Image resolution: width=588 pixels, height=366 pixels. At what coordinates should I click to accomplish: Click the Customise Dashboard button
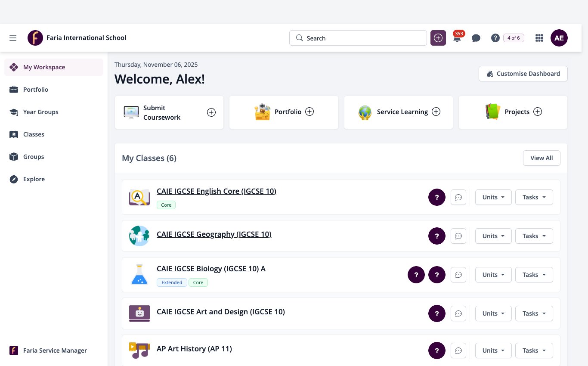tap(523, 74)
